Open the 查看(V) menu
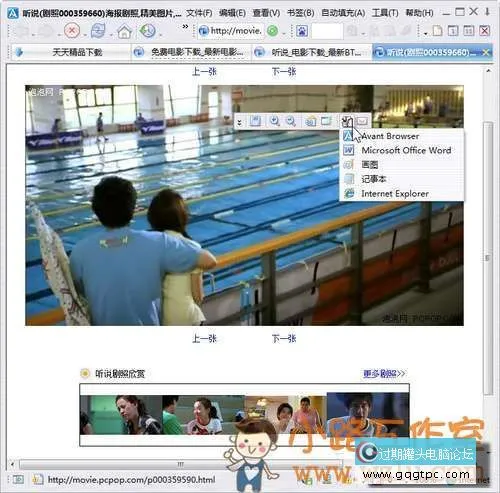 pos(266,13)
